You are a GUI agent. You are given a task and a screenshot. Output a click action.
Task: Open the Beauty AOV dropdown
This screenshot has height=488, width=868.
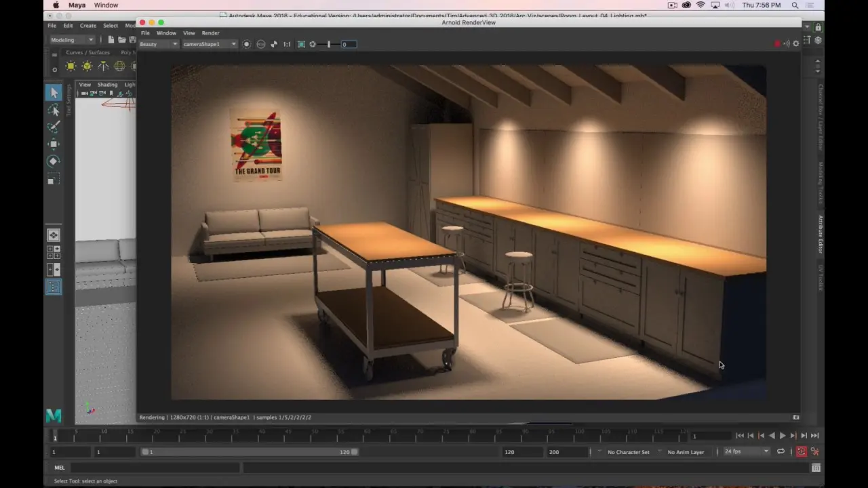point(159,44)
